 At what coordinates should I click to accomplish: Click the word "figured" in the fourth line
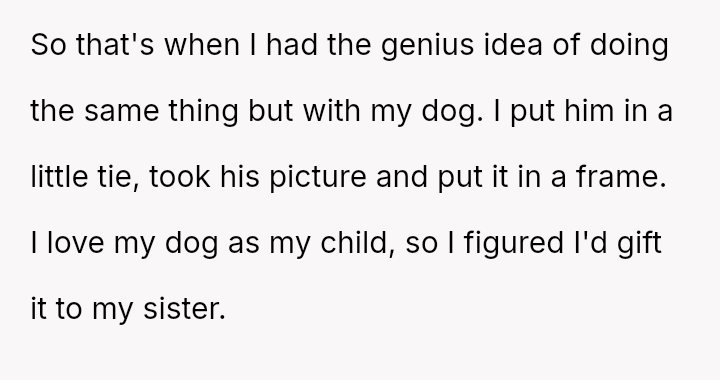(x=513, y=244)
